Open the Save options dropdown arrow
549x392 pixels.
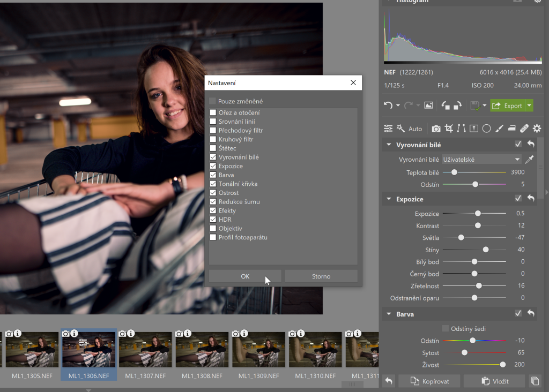[x=485, y=105]
